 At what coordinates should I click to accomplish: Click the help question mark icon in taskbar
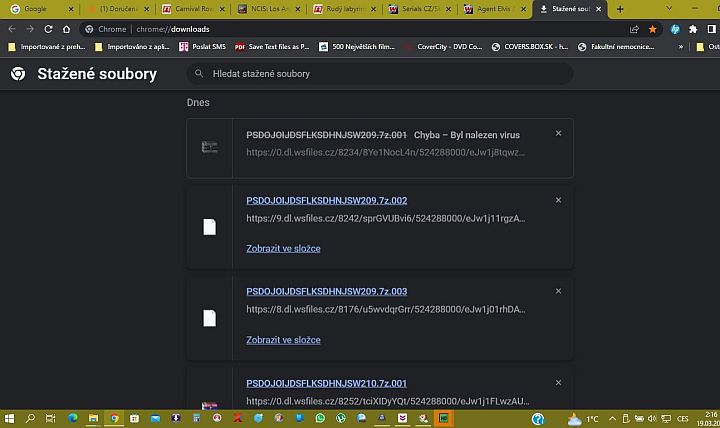point(538,419)
